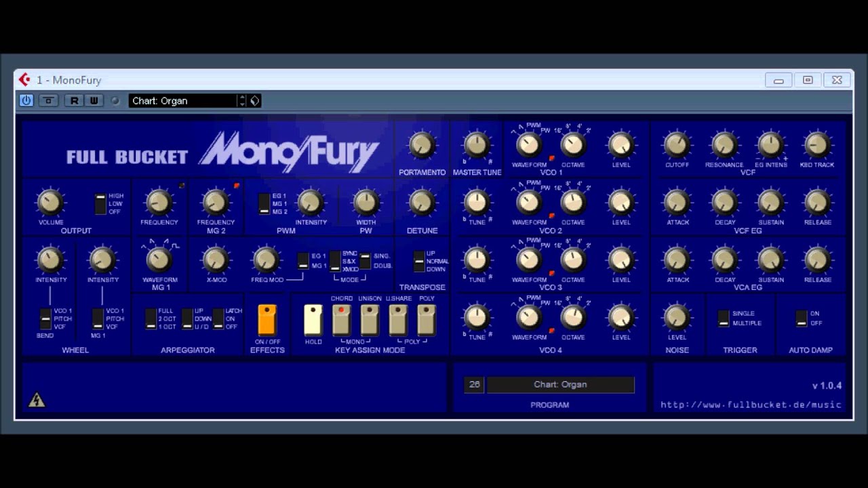This screenshot has width=868, height=488.
Task: Select the U.Share key assign button
Action: click(398, 319)
